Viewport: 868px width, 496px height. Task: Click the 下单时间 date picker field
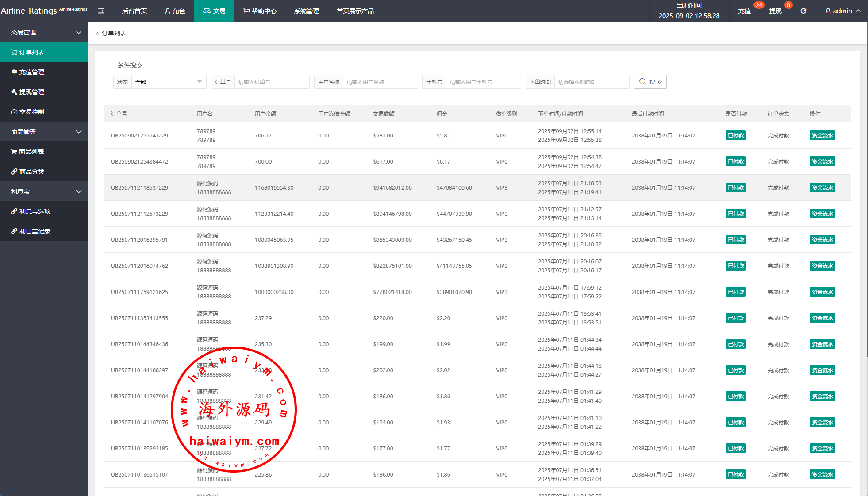click(591, 82)
